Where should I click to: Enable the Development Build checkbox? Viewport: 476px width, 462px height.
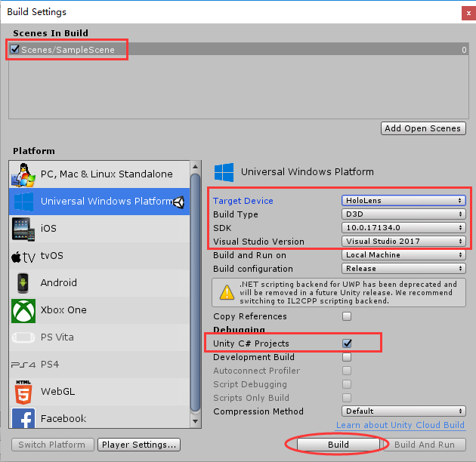(347, 357)
